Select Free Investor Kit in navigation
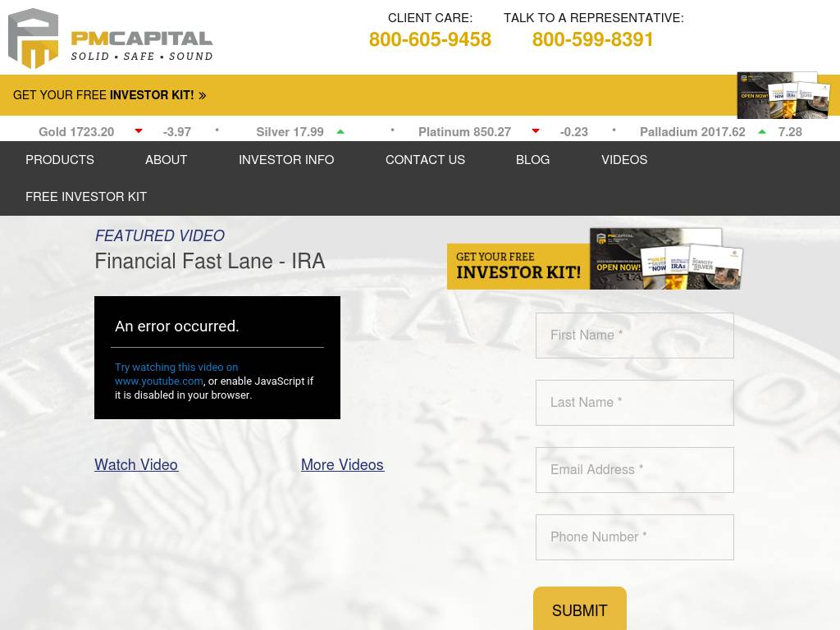The image size is (840, 630). pyautogui.click(x=85, y=197)
